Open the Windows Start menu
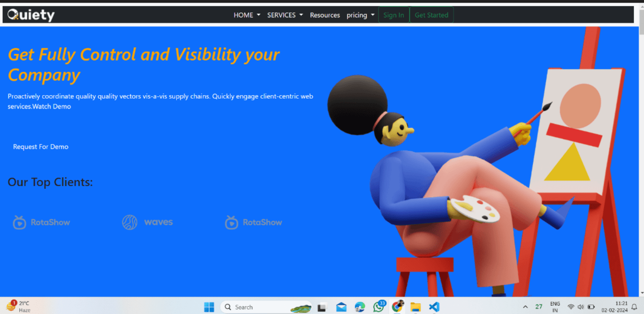The height and width of the screenshot is (314, 644). click(209, 307)
